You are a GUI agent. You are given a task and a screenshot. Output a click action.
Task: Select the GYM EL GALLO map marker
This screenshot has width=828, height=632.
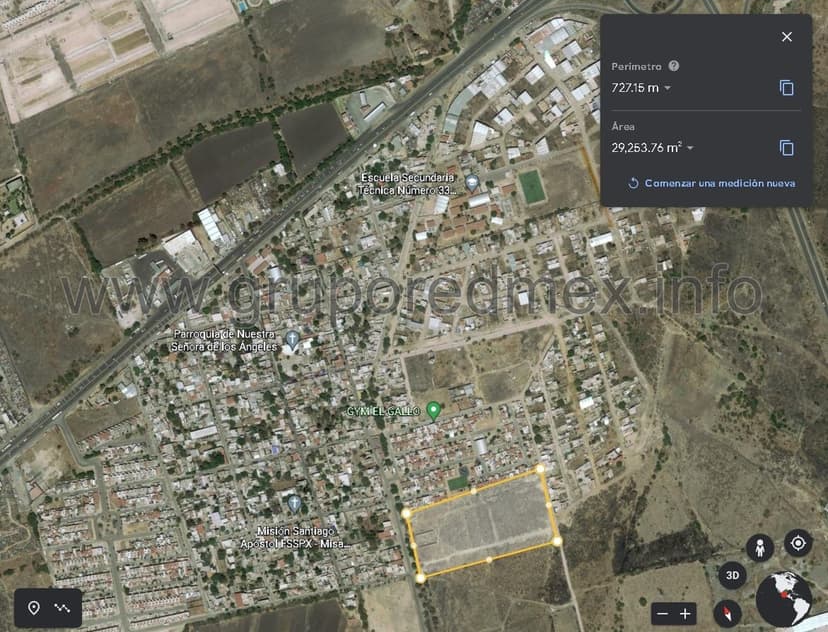[x=433, y=410]
